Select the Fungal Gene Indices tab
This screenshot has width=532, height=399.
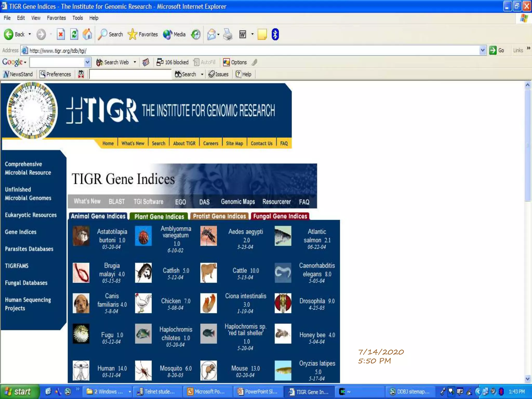click(280, 216)
